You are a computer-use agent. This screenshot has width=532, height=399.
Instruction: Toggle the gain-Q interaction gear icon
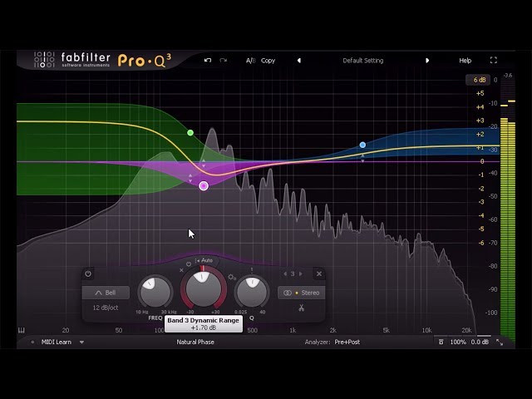point(232,277)
